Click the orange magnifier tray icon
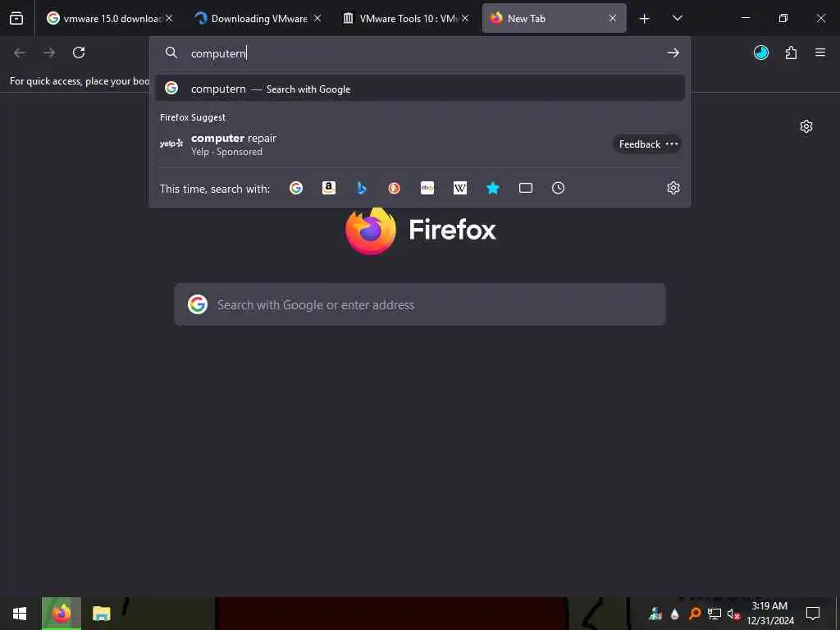Viewport: 840px width, 630px height. [695, 614]
